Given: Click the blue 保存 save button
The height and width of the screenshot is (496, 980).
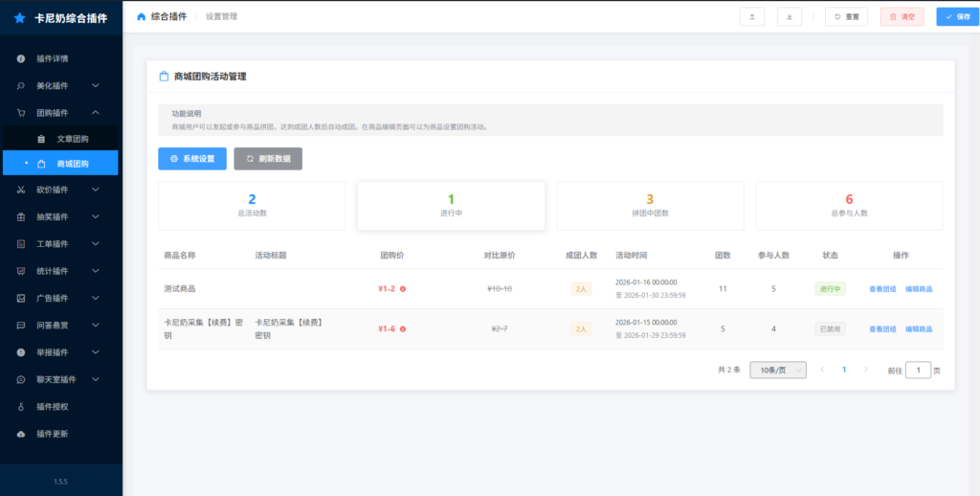Looking at the screenshot, I should click(x=957, y=17).
